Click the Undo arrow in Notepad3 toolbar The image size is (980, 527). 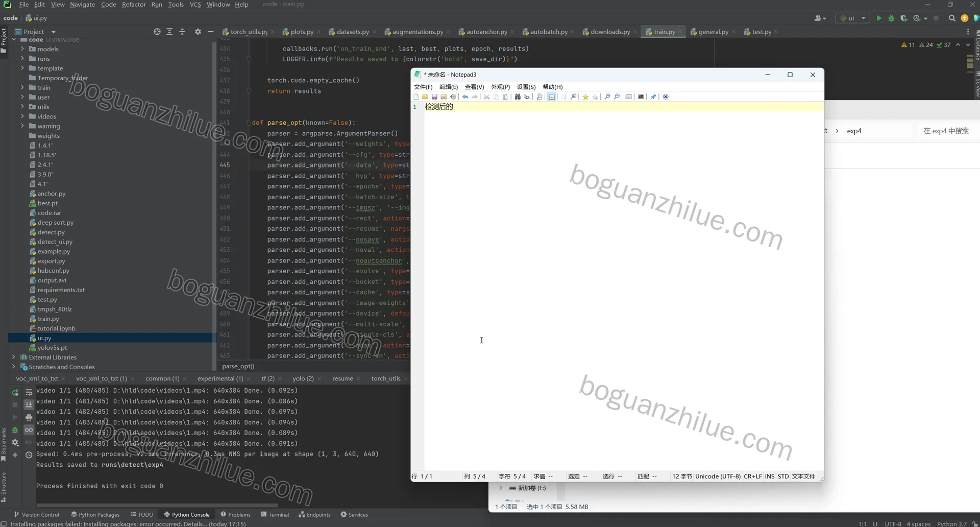pos(465,97)
